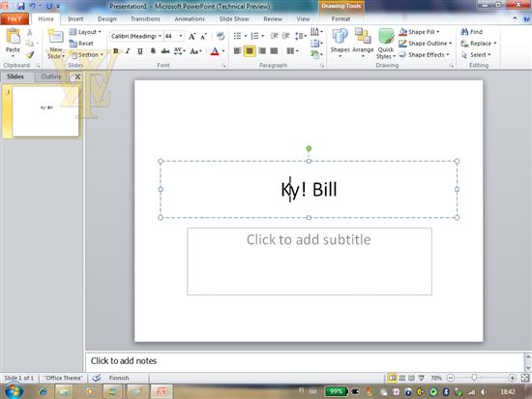Click the Format Painter brush icon

coord(30,54)
